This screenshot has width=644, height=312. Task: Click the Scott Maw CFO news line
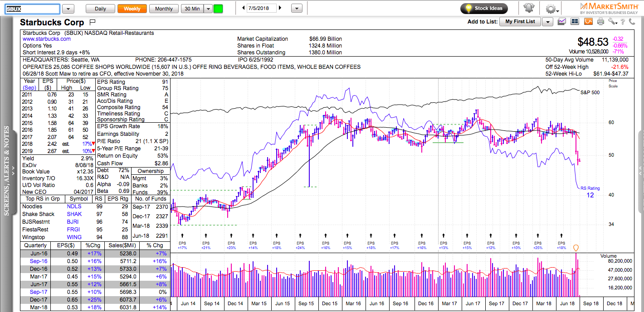click(103, 74)
